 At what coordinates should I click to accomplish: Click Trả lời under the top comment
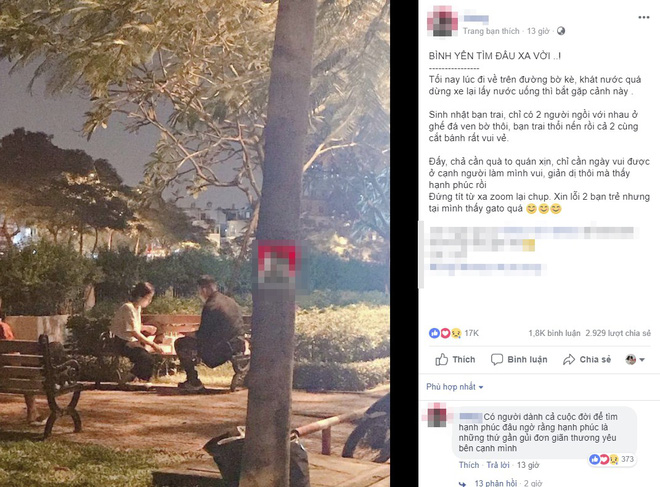point(498,465)
